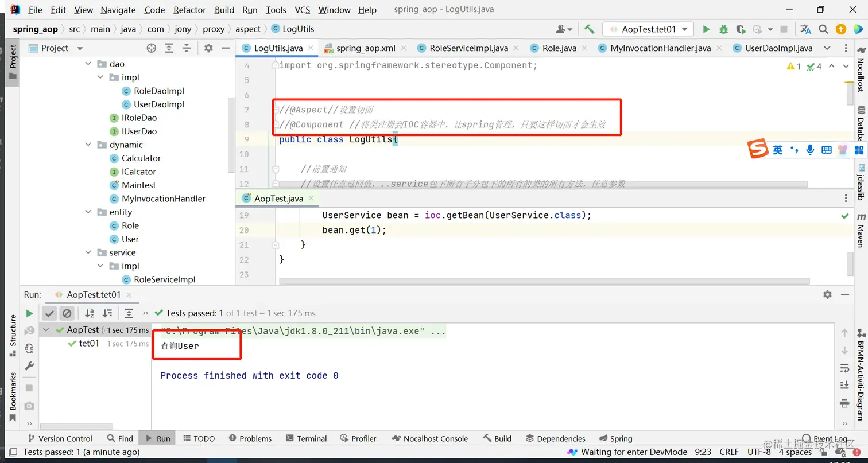Toggle soft-wrap in console output
Viewport: 868px width, 463px height.
[844, 368]
